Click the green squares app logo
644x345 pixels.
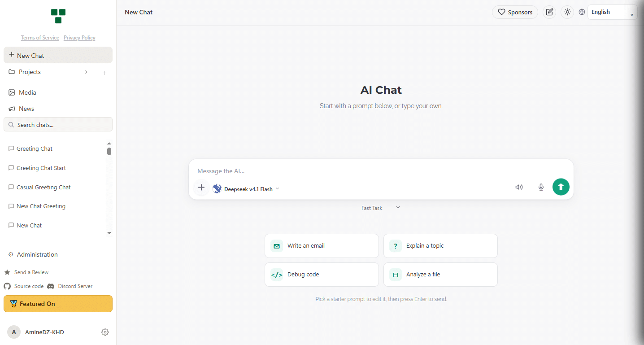coord(58,16)
